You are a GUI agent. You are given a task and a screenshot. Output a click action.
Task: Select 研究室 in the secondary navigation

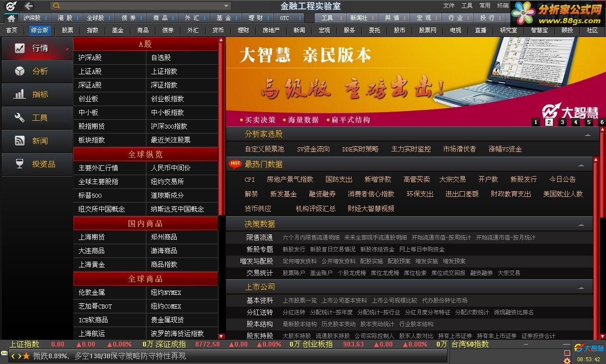click(508, 30)
